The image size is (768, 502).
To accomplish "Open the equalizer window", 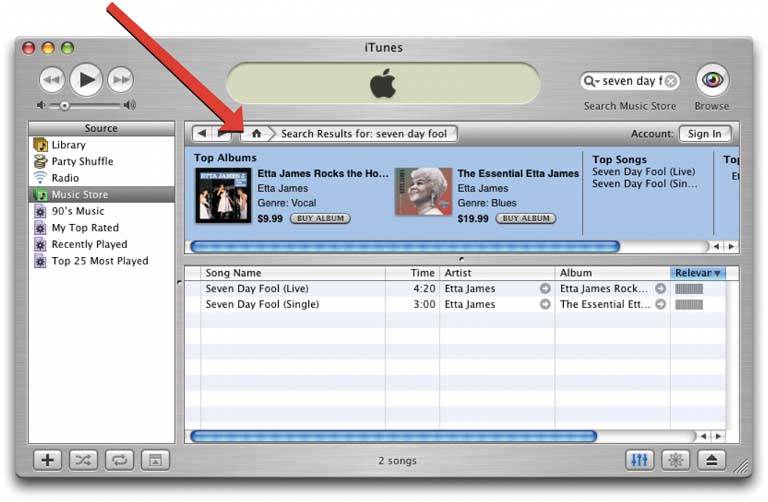I will pyautogui.click(x=640, y=460).
